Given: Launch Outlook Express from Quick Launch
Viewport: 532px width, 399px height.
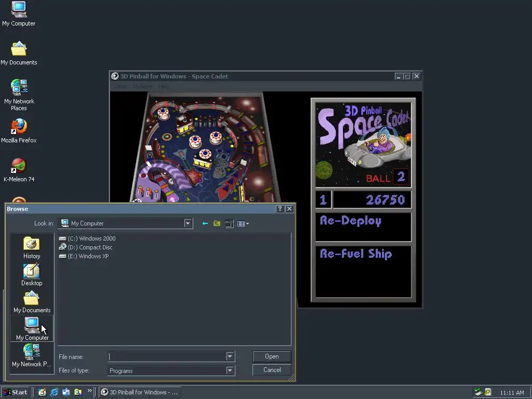Looking at the screenshot, I should coord(66,392).
